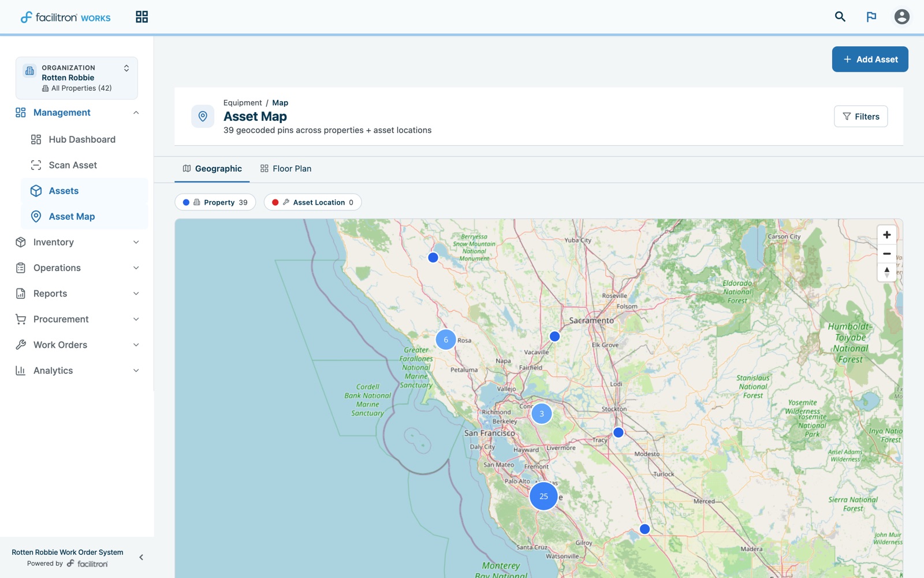The image size is (924, 578).
Task: Expand the Procurement section
Action: click(x=77, y=319)
